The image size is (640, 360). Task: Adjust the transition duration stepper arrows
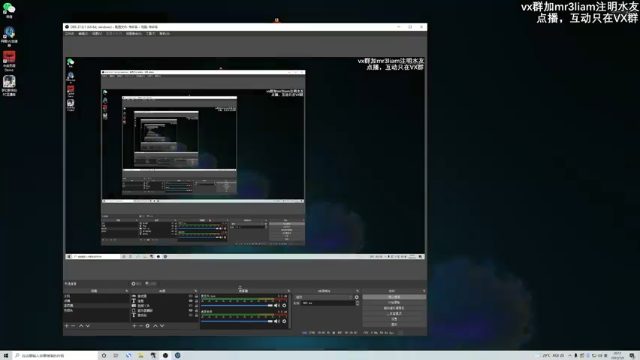358,303
